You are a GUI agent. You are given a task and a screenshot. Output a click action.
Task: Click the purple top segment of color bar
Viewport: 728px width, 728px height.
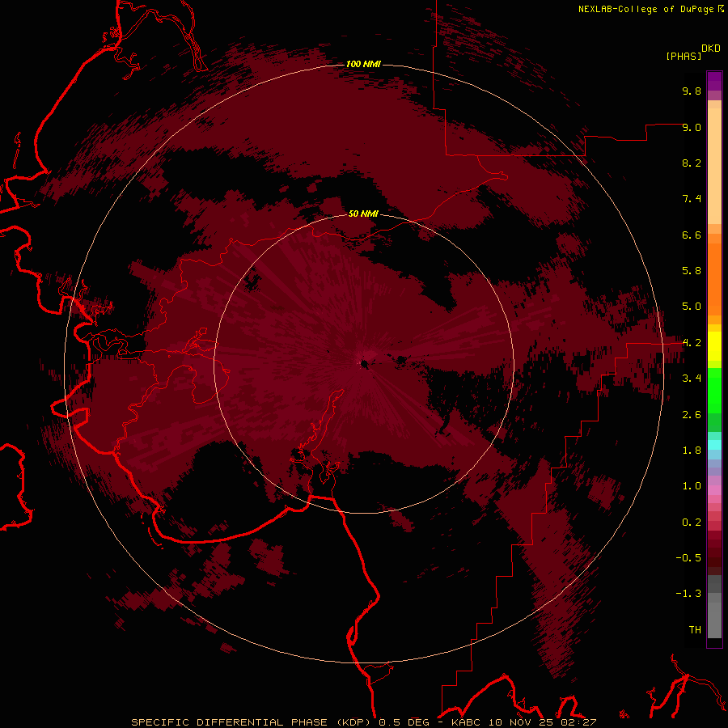point(714,81)
